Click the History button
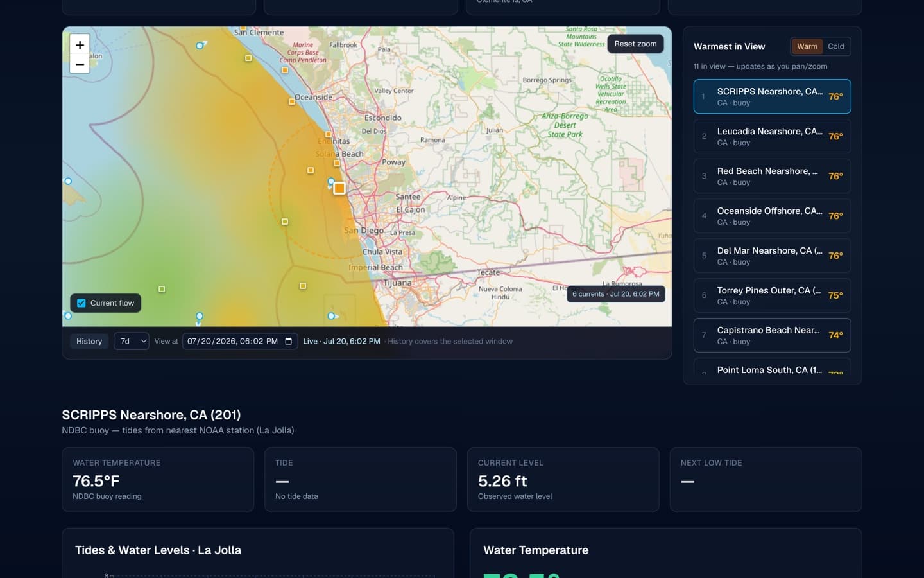This screenshot has height=578, width=924. pyautogui.click(x=89, y=341)
